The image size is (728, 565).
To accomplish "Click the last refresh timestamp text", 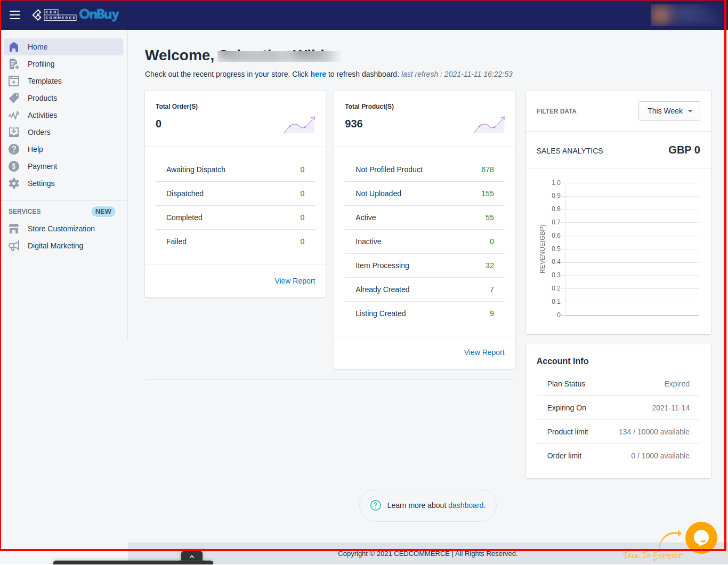I will pos(457,74).
